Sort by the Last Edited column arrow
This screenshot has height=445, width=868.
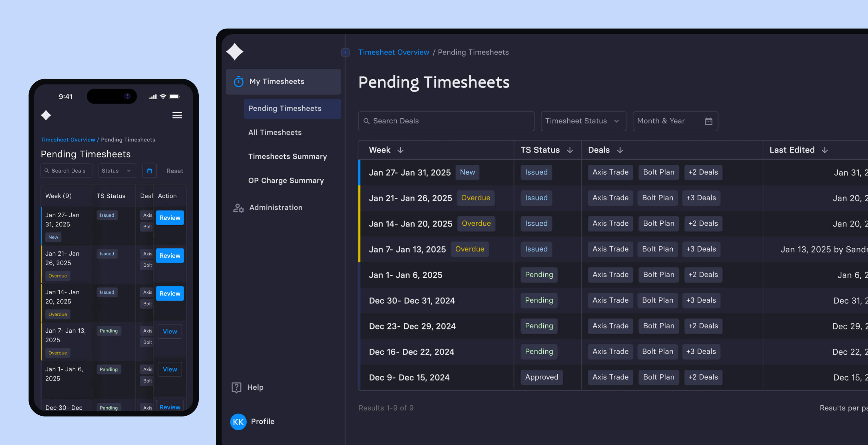click(825, 150)
